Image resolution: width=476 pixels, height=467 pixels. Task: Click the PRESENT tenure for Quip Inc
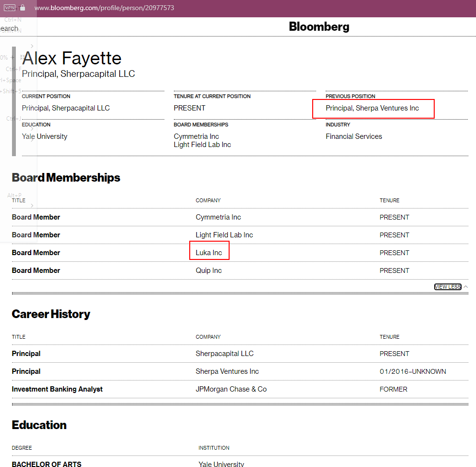click(x=394, y=270)
